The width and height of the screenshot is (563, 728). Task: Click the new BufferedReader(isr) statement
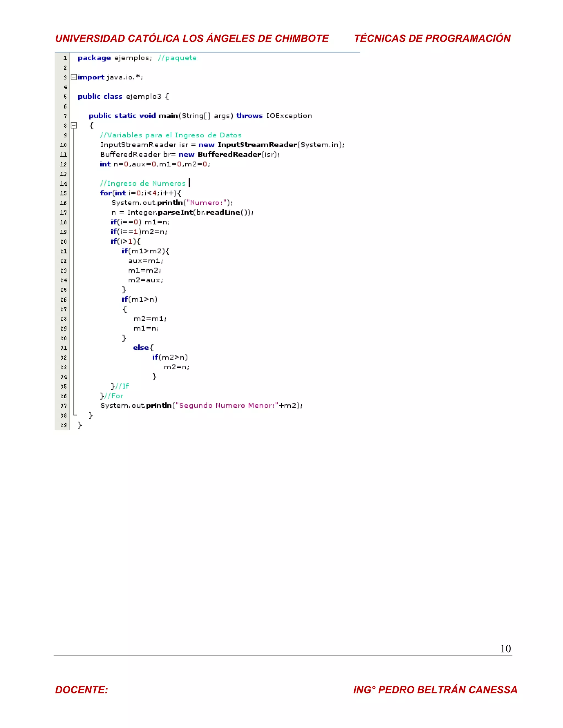(229, 154)
